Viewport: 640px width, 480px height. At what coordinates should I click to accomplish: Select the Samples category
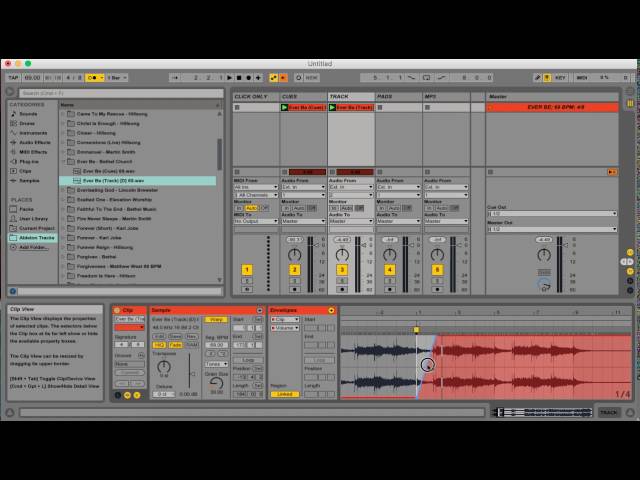(x=29, y=180)
